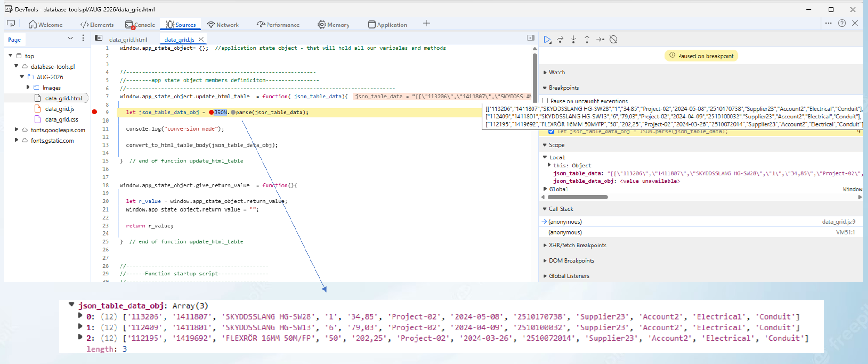Add a new DevTools tool tab

coord(427,24)
